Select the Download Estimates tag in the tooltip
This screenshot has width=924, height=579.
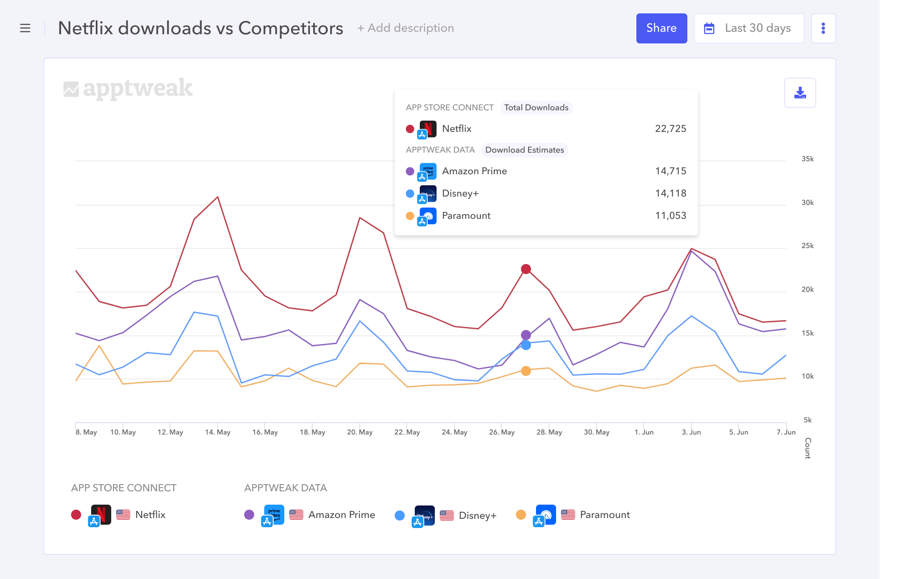coord(525,150)
